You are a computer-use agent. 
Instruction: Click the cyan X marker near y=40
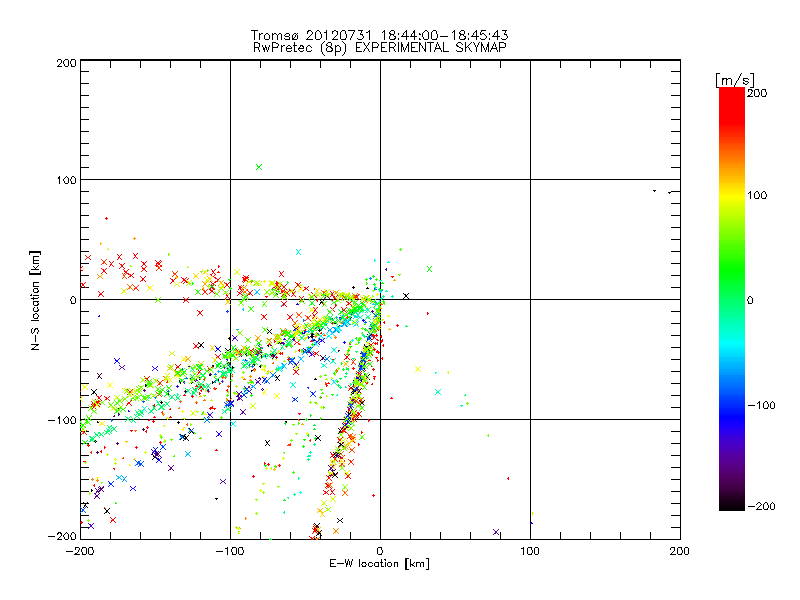click(298, 252)
